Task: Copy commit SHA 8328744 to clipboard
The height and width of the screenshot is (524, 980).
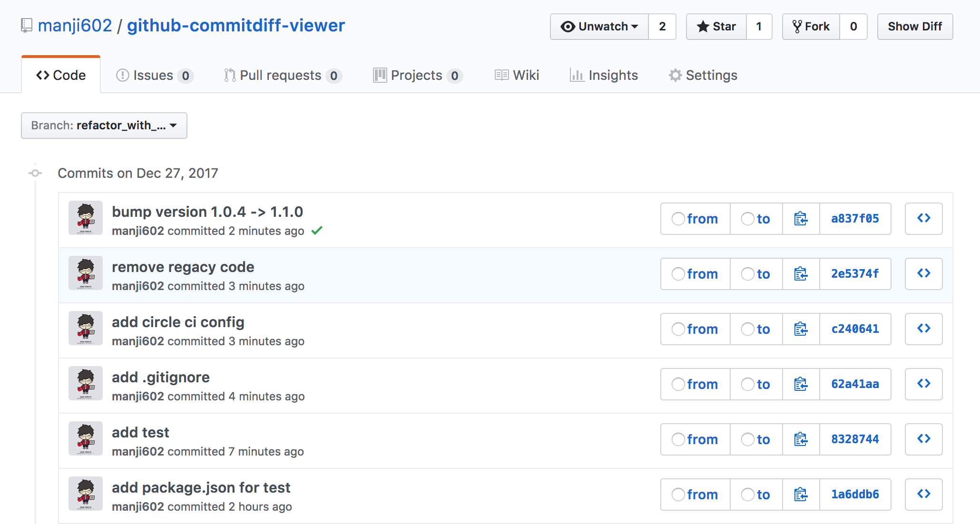Action: (x=801, y=439)
